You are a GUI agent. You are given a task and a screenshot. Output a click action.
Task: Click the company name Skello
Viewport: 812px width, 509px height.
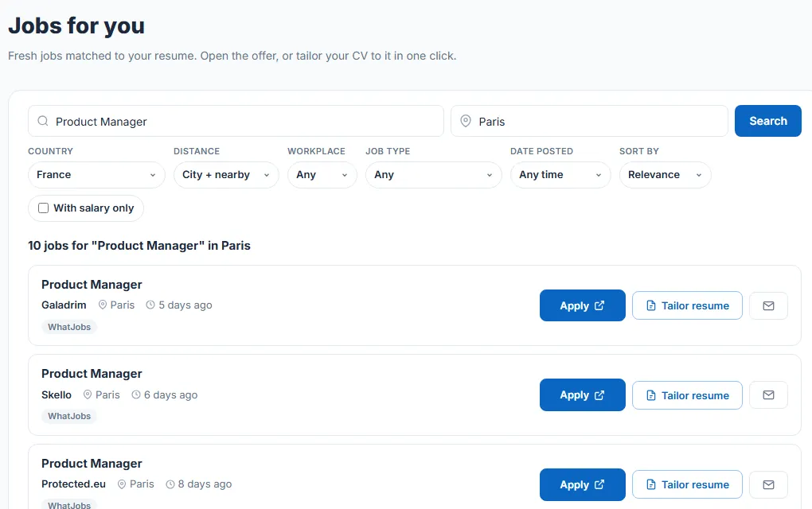(57, 394)
